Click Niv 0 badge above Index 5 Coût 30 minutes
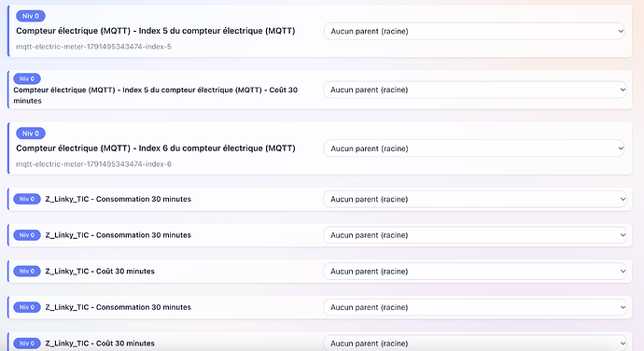 click(x=27, y=78)
